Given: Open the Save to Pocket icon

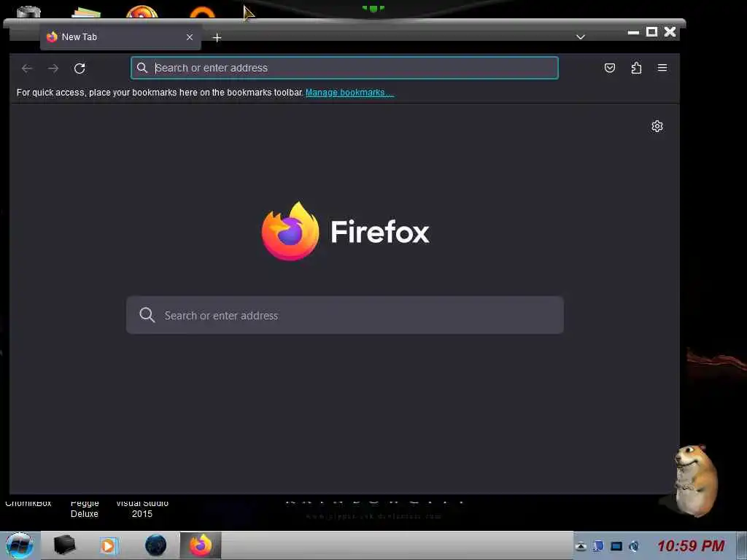Looking at the screenshot, I should (610, 68).
